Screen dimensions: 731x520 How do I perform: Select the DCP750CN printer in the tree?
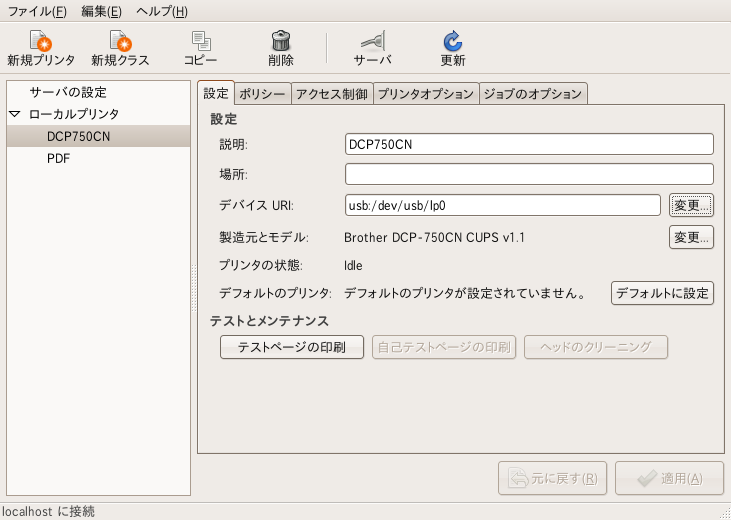[98, 136]
